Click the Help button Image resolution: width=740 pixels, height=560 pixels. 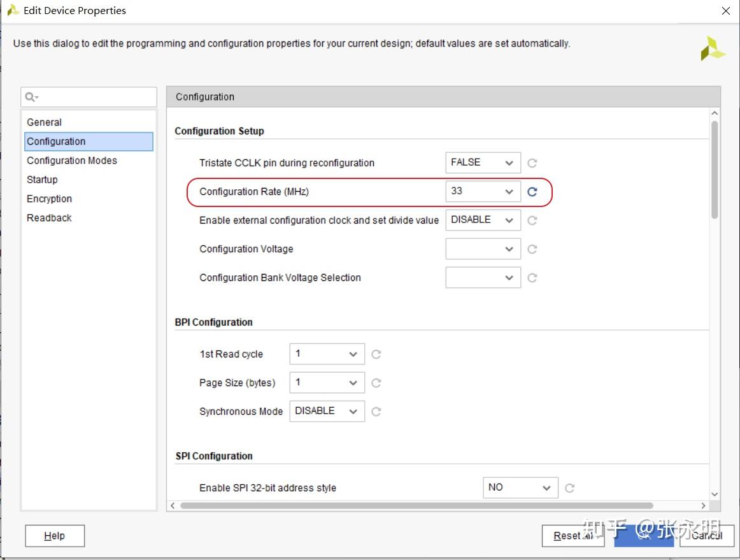[x=55, y=536]
